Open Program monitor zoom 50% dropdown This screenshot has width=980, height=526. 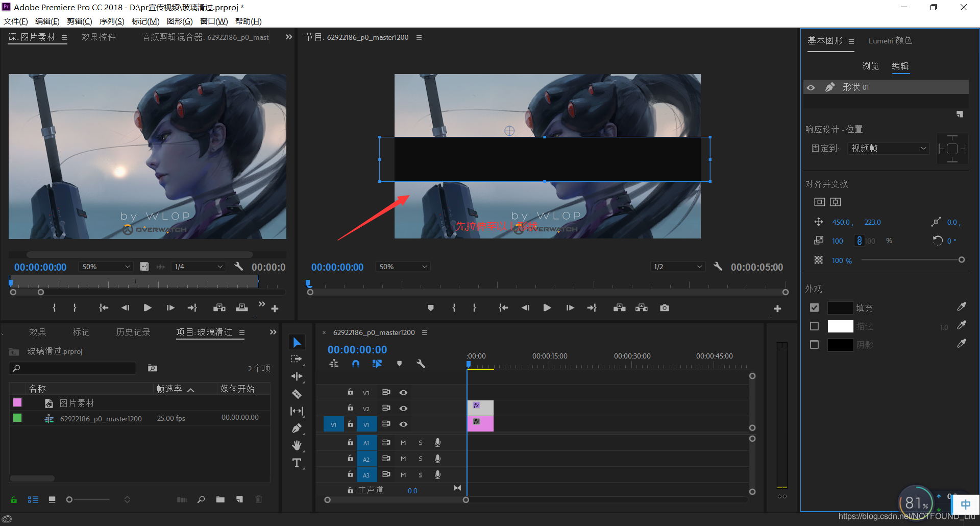[403, 267]
